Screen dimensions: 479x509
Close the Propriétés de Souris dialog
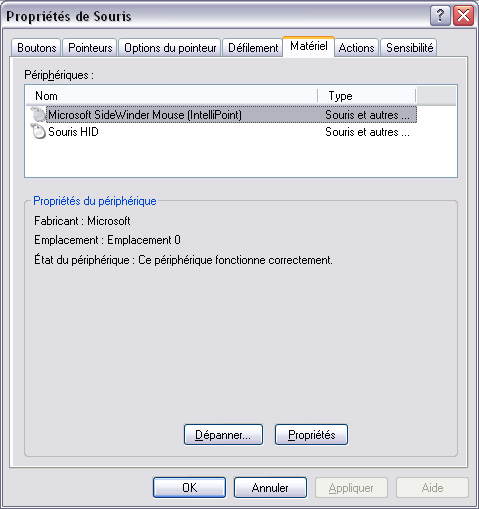[463, 16]
